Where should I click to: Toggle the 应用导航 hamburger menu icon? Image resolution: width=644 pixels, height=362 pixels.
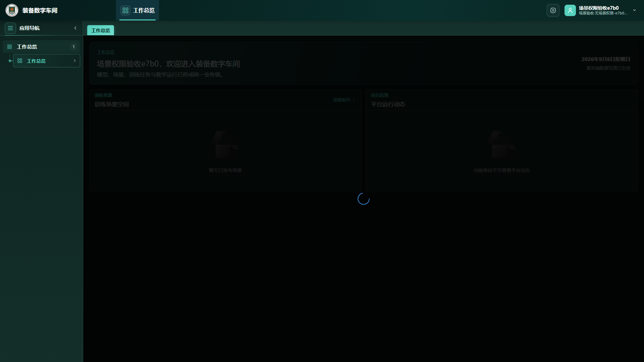(x=10, y=28)
